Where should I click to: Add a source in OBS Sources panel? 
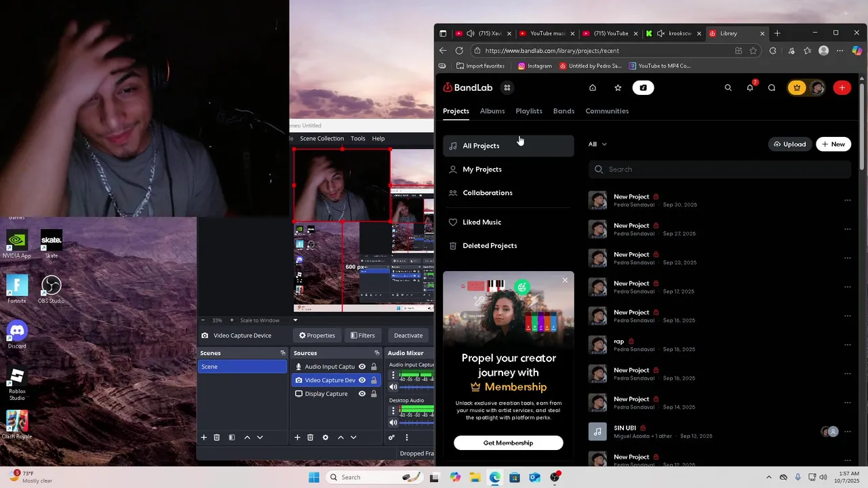click(297, 437)
